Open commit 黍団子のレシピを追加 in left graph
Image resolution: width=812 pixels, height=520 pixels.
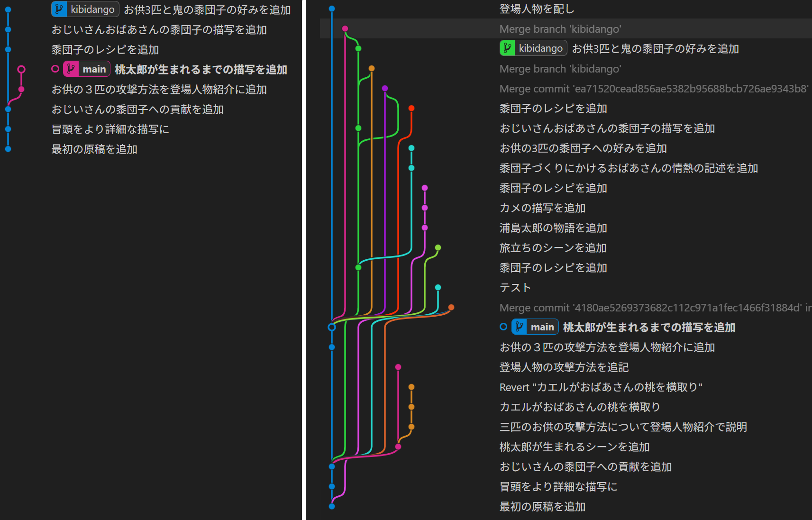point(105,50)
